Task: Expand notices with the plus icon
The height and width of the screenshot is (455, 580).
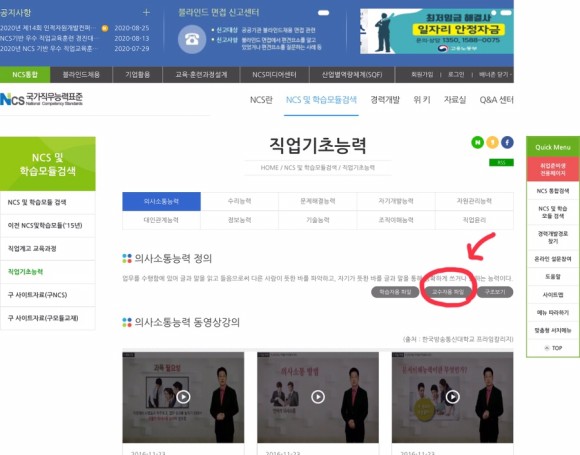Action: [x=146, y=13]
